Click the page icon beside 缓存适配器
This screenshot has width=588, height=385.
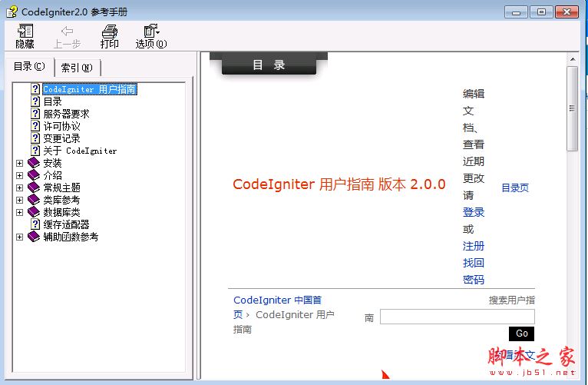tap(35, 224)
